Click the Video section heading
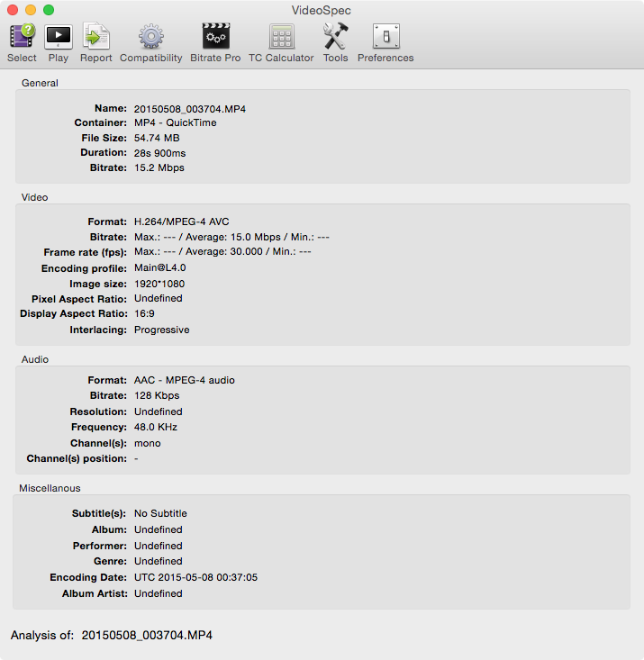Screen dimensions: 644x660 click(34, 197)
